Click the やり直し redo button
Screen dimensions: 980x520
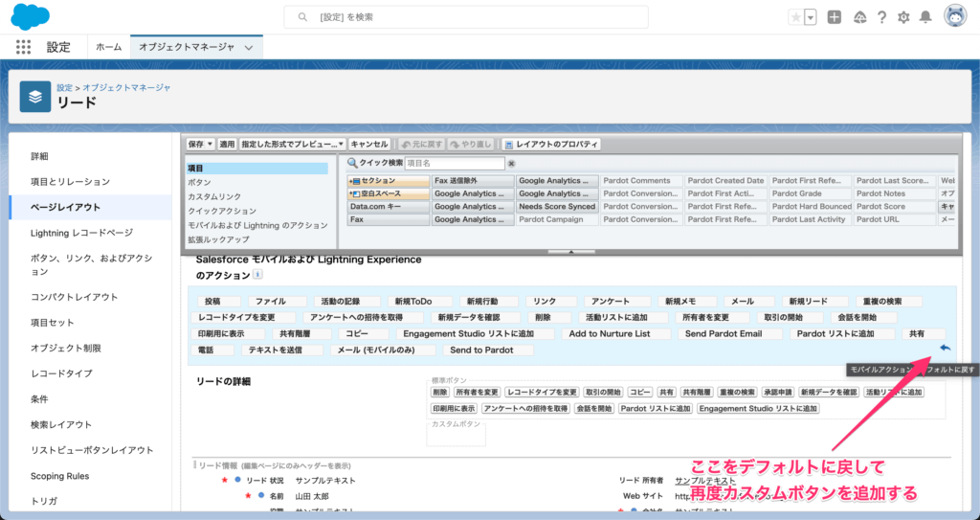(x=471, y=145)
